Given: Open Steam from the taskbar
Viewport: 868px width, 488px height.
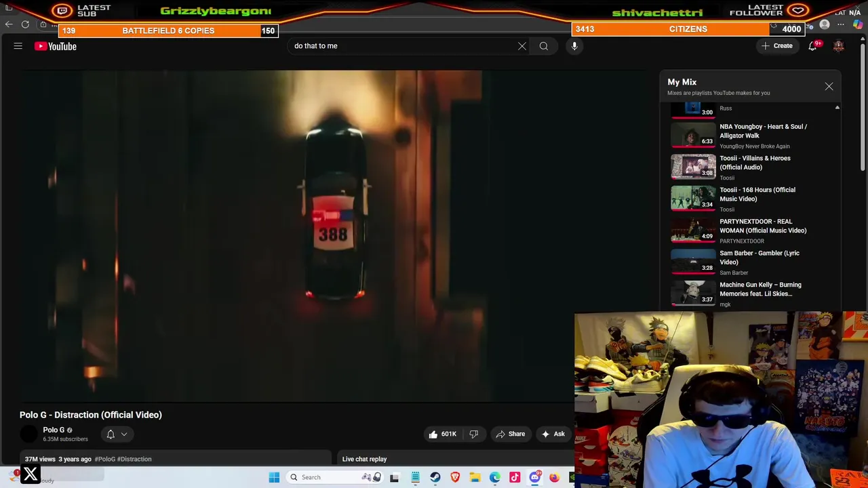Looking at the screenshot, I should click(x=435, y=477).
